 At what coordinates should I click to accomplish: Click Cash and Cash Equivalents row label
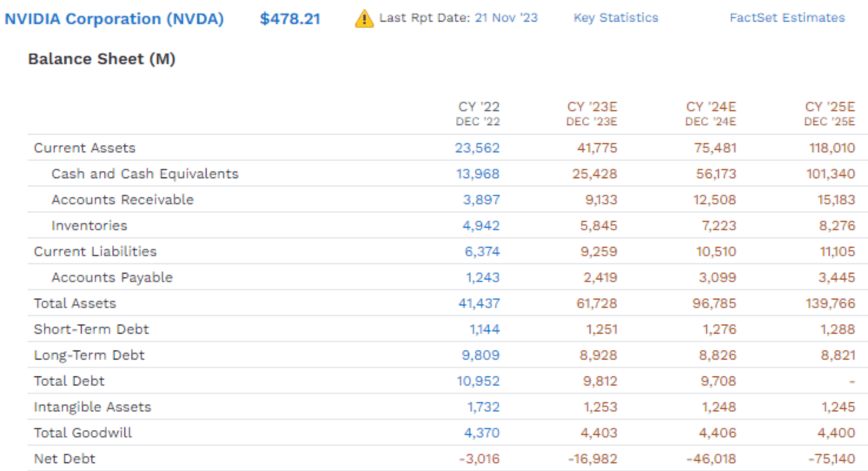point(145,174)
